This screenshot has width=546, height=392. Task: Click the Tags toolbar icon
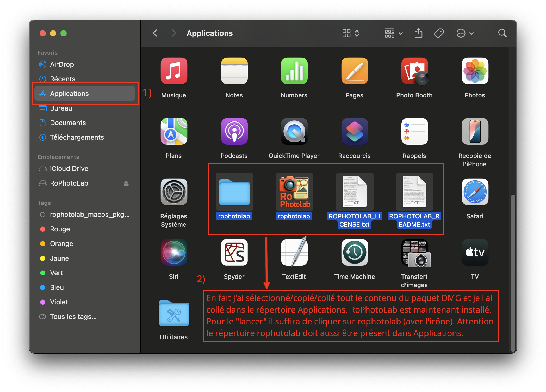(x=439, y=33)
